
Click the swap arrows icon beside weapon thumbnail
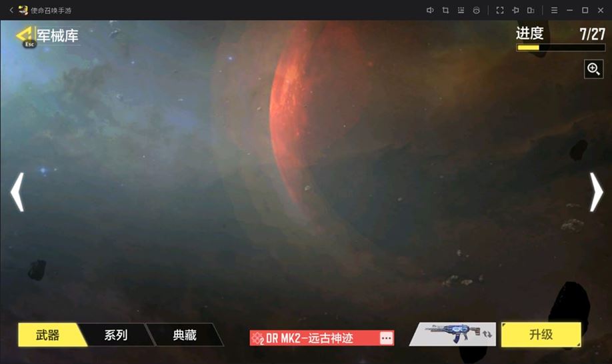[487, 335]
